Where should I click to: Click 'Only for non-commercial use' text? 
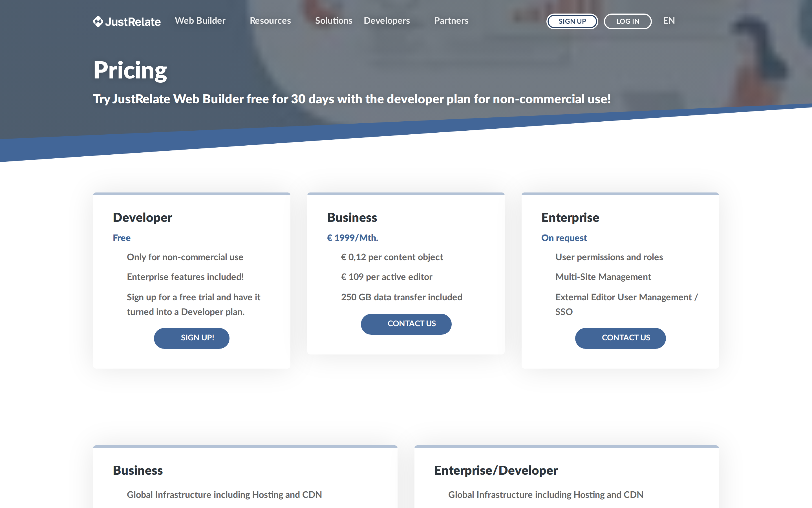pyautogui.click(x=185, y=257)
